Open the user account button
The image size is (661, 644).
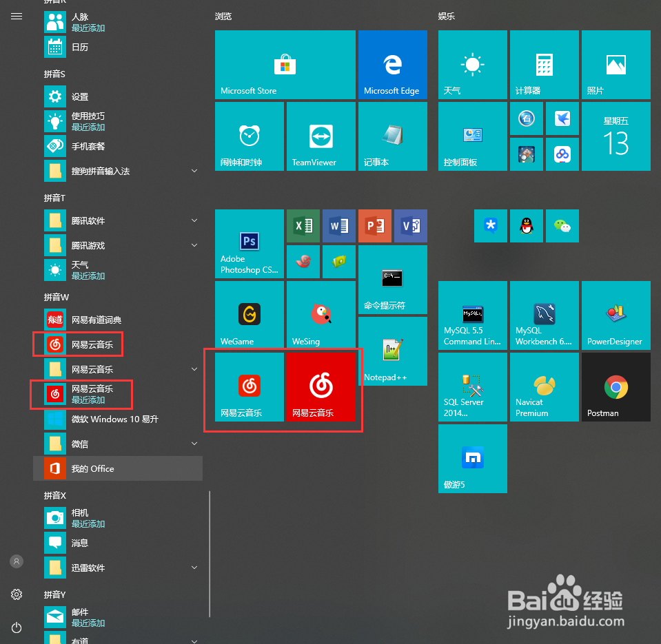point(17,561)
